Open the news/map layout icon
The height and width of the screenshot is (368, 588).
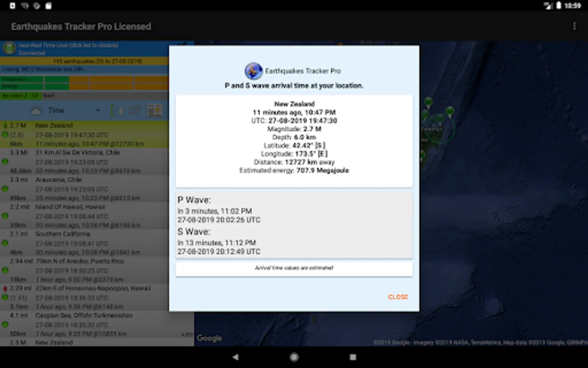[155, 110]
